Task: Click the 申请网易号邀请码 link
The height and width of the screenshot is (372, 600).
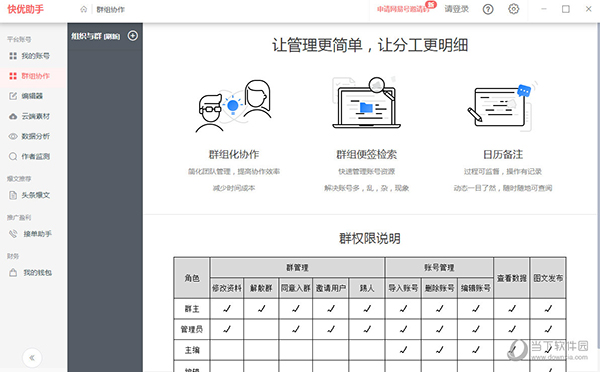Action: 403,9
